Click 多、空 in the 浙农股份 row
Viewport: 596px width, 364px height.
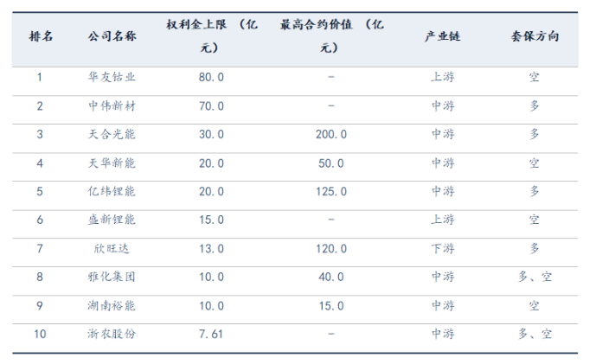tap(535, 334)
